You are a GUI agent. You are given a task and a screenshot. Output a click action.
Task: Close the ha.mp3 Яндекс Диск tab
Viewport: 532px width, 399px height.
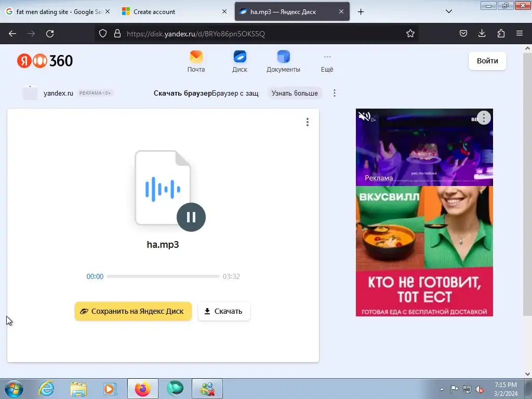pyautogui.click(x=341, y=11)
